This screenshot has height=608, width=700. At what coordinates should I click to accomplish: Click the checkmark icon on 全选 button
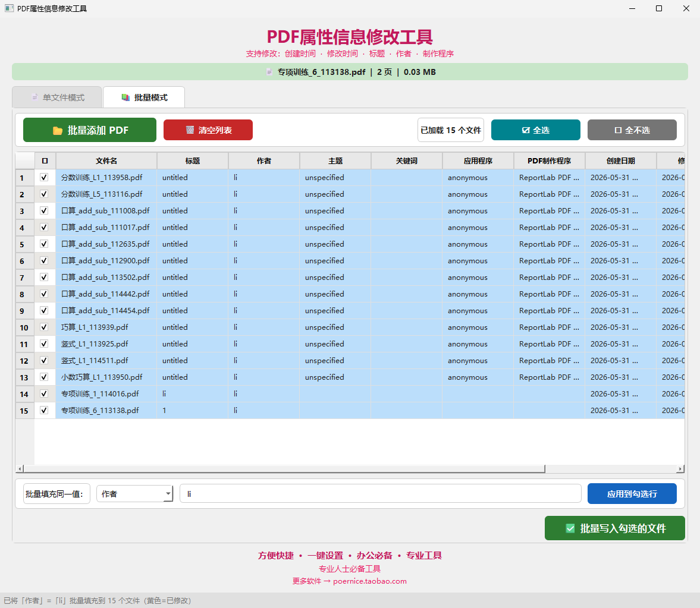coord(526,130)
